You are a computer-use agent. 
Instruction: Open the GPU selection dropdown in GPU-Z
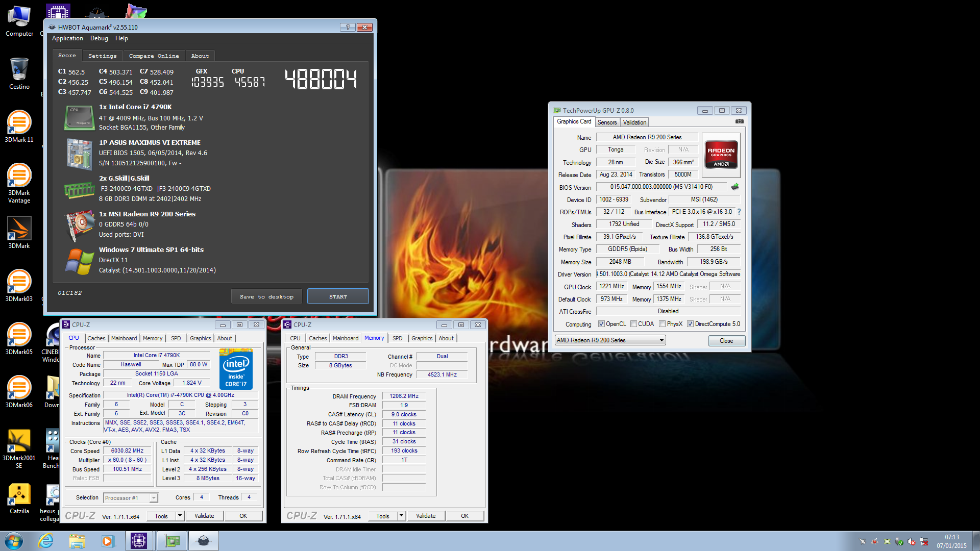click(x=610, y=340)
